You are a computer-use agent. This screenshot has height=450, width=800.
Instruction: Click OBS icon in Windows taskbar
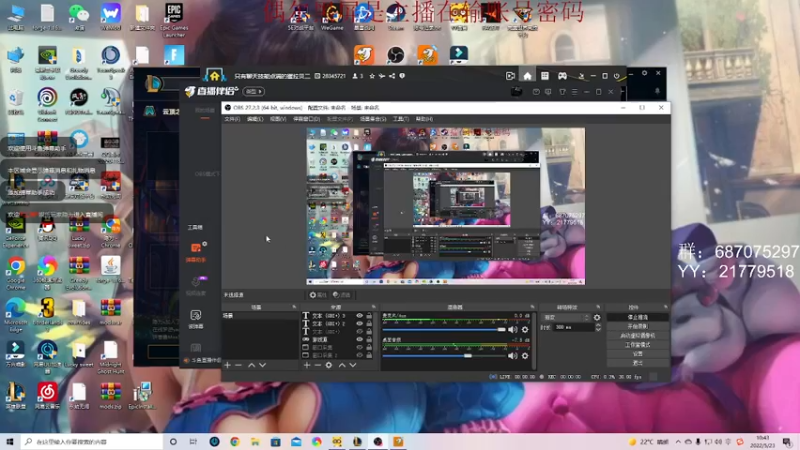tap(378, 441)
